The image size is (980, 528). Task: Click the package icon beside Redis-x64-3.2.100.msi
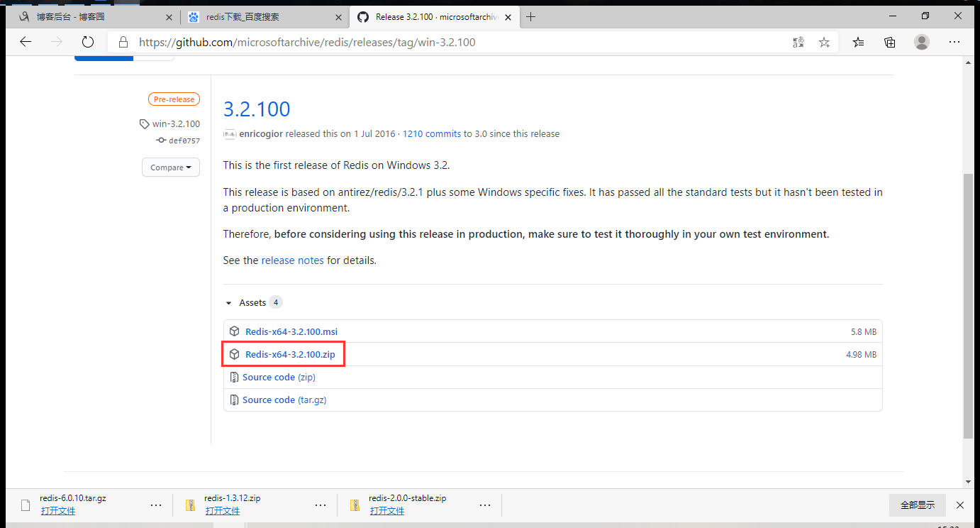pyautogui.click(x=235, y=331)
